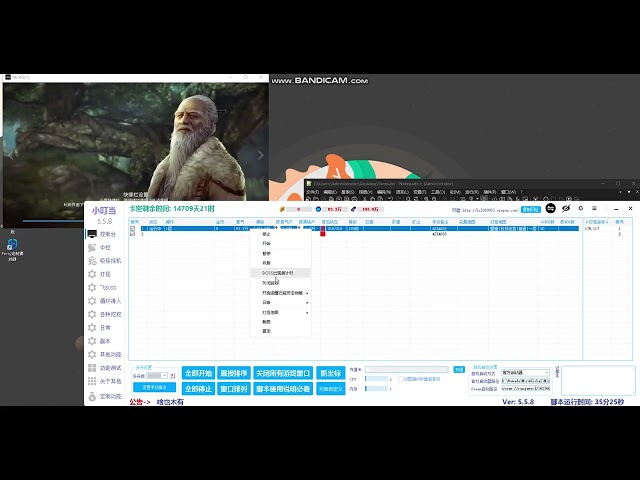The image size is (640, 480).
Task: Open 设置(T) menu in Notepad++
Action: click(420, 192)
